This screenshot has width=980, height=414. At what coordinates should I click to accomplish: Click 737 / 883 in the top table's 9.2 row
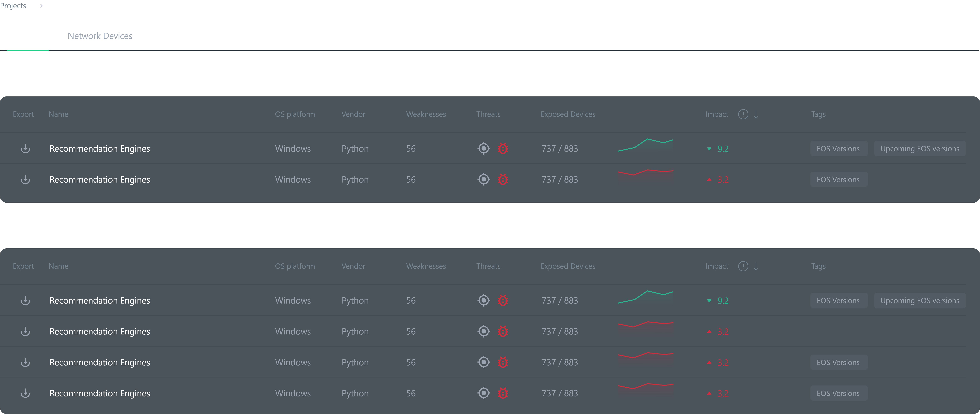coord(560,149)
